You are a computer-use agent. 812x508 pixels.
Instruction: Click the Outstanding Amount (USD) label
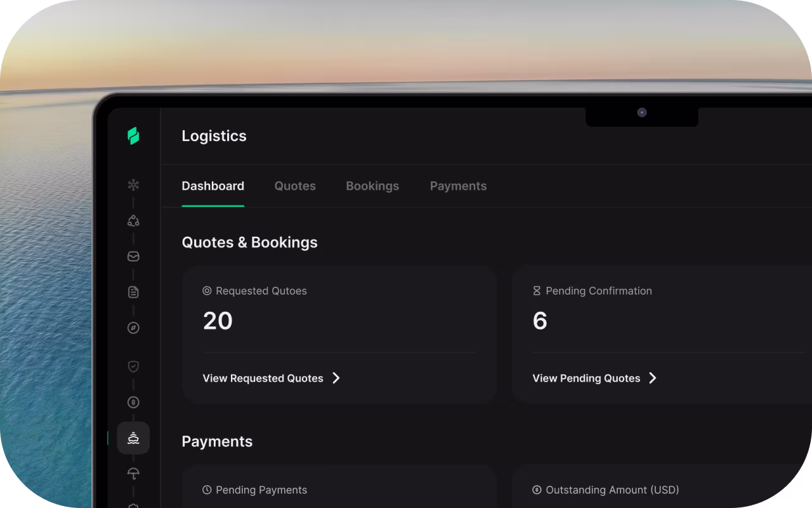tap(613, 490)
